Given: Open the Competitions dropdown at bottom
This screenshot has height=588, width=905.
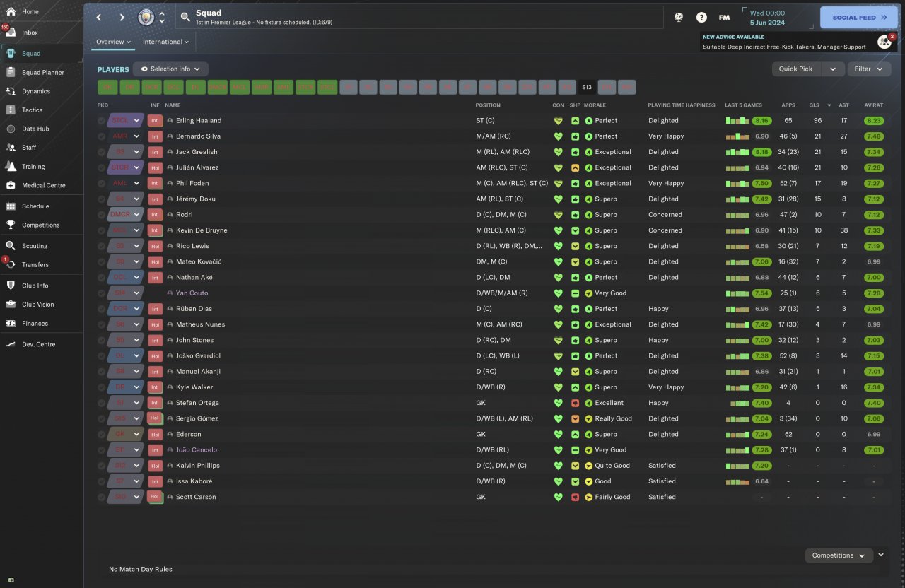Looking at the screenshot, I should [839, 555].
